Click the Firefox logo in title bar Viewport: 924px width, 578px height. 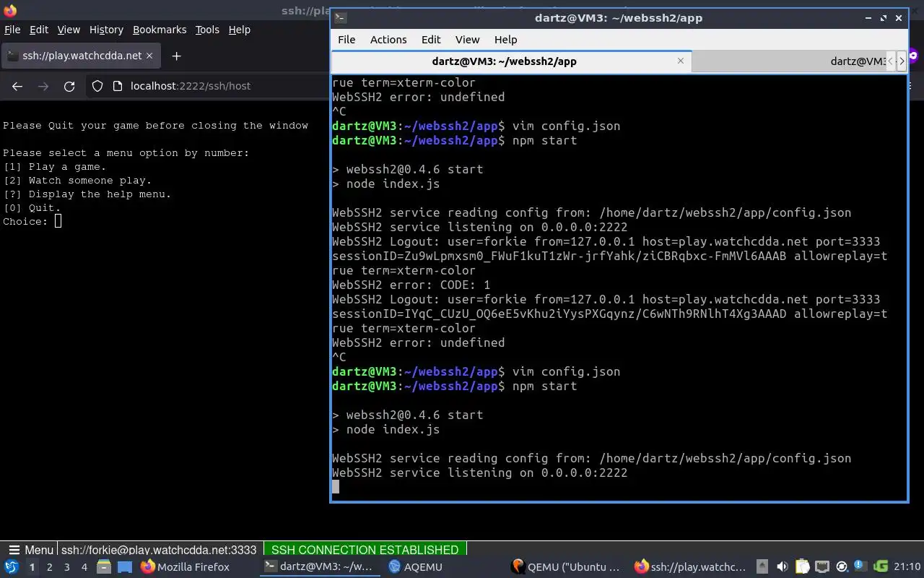pos(10,10)
